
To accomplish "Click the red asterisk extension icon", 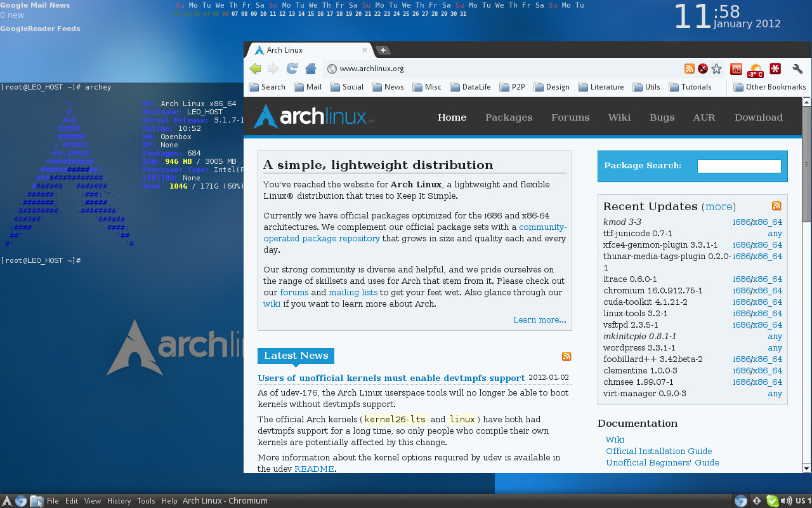I will tap(775, 69).
